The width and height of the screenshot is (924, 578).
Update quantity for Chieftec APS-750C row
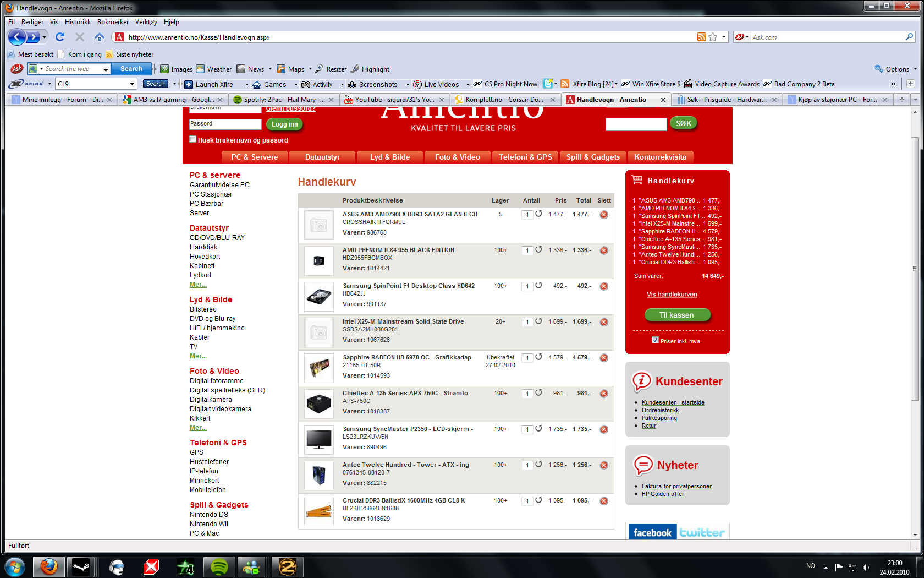pyautogui.click(x=539, y=392)
